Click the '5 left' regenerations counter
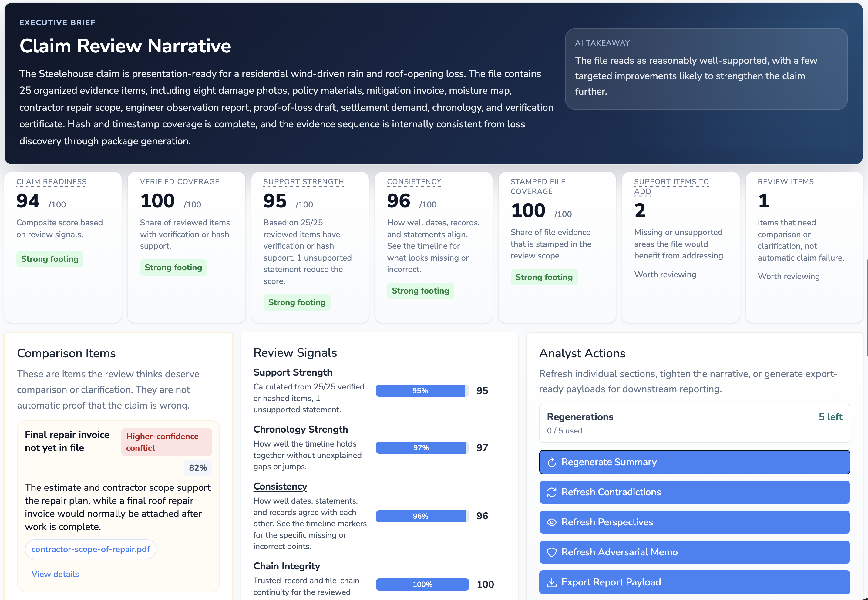The height and width of the screenshot is (600, 868). [x=830, y=417]
